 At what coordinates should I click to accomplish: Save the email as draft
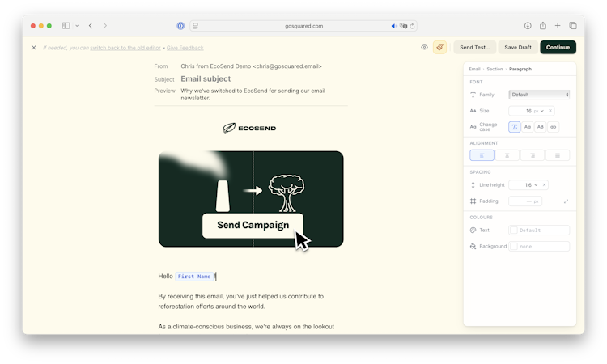coord(518,47)
